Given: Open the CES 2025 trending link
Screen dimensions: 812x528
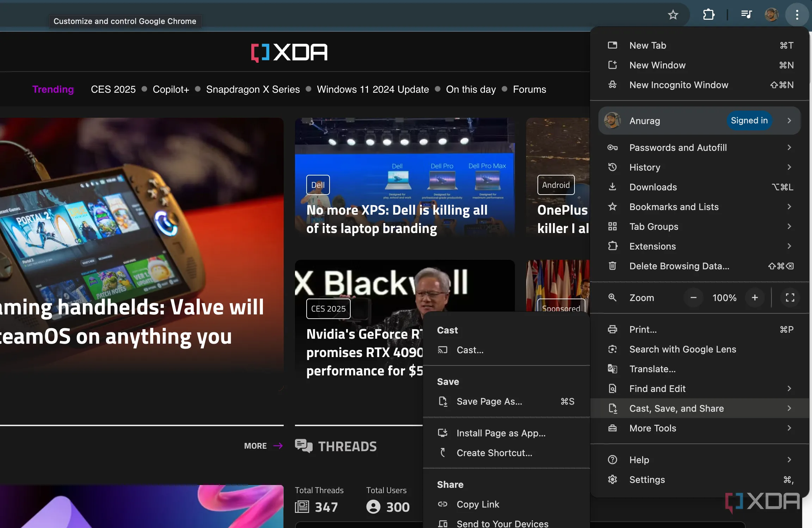Looking at the screenshot, I should tap(113, 90).
